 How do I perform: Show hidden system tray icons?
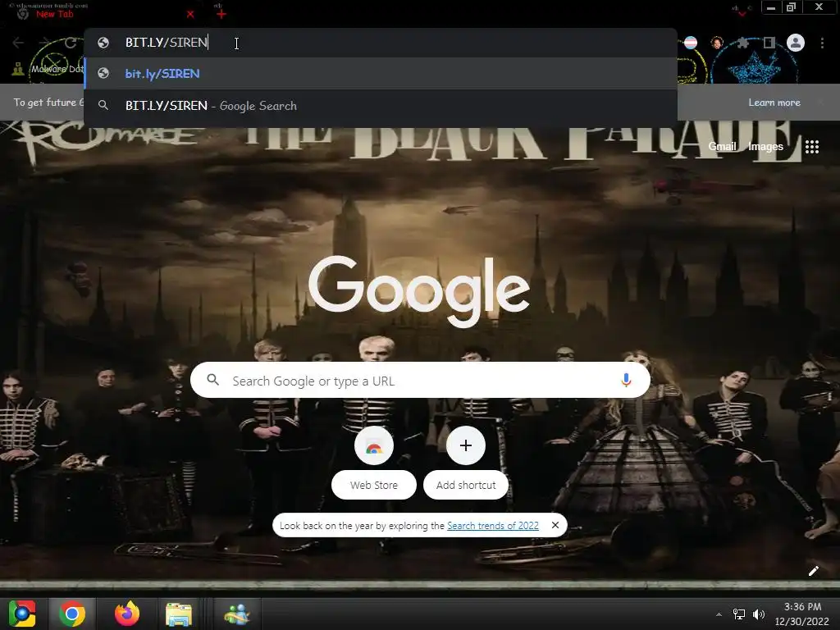click(x=719, y=614)
